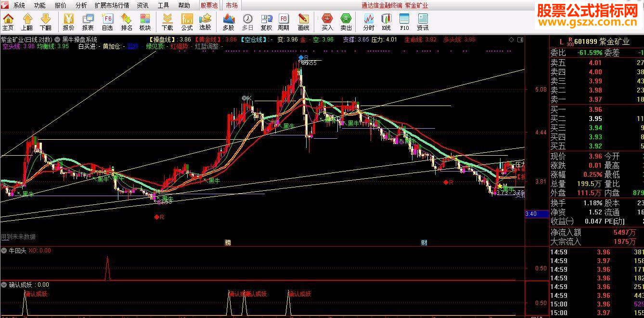Expand the 牛回头 sub-chart indicator dropdown
This screenshot has height=318, width=644.
pyautogui.click(x=4, y=251)
